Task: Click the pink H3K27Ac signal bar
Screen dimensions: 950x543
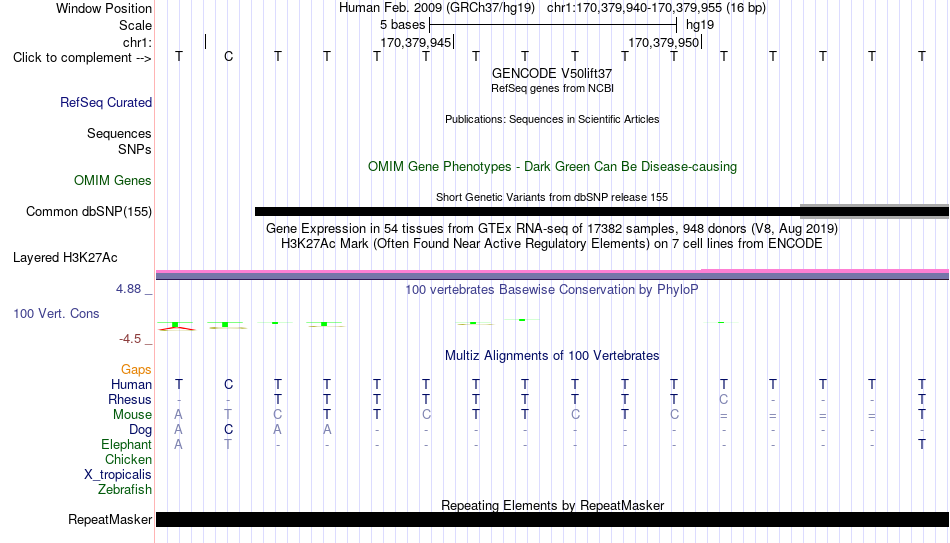Action: click(553, 272)
